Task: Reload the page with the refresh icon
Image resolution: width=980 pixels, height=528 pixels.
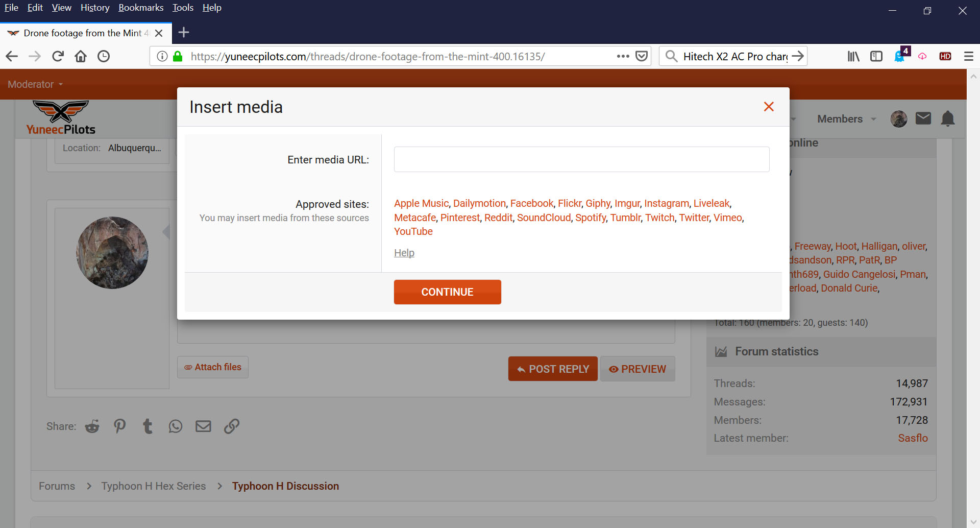Action: [x=58, y=56]
